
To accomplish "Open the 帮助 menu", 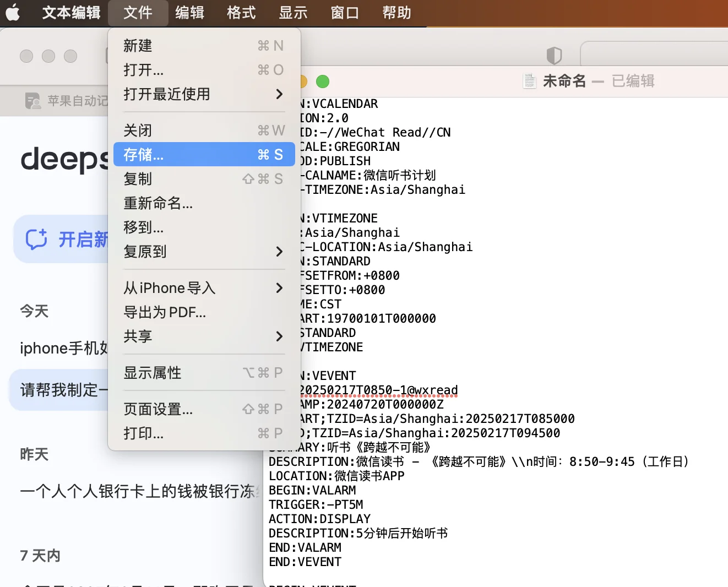I will click(396, 12).
